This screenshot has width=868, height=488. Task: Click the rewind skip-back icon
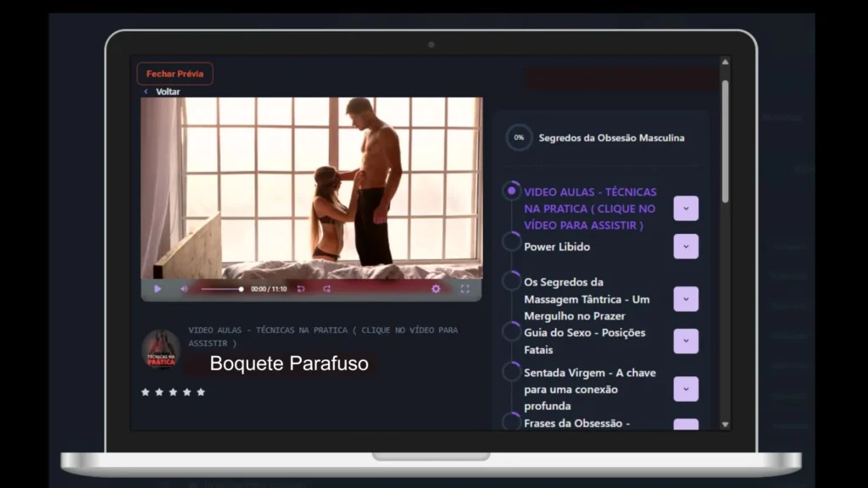301,289
